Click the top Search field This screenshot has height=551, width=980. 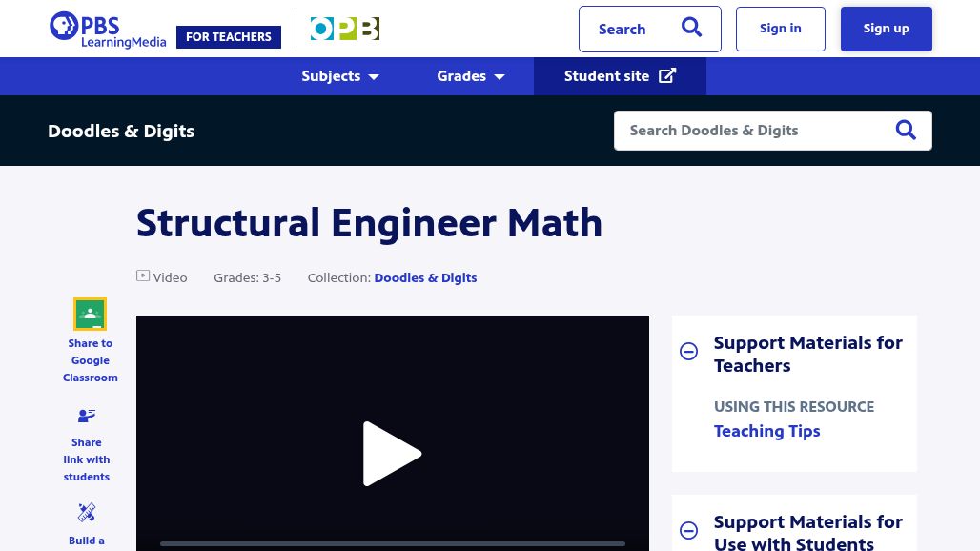[x=650, y=29]
